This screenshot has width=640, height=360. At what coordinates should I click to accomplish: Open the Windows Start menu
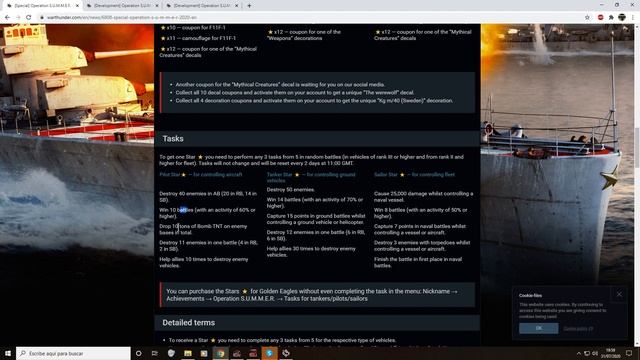tap(8, 353)
